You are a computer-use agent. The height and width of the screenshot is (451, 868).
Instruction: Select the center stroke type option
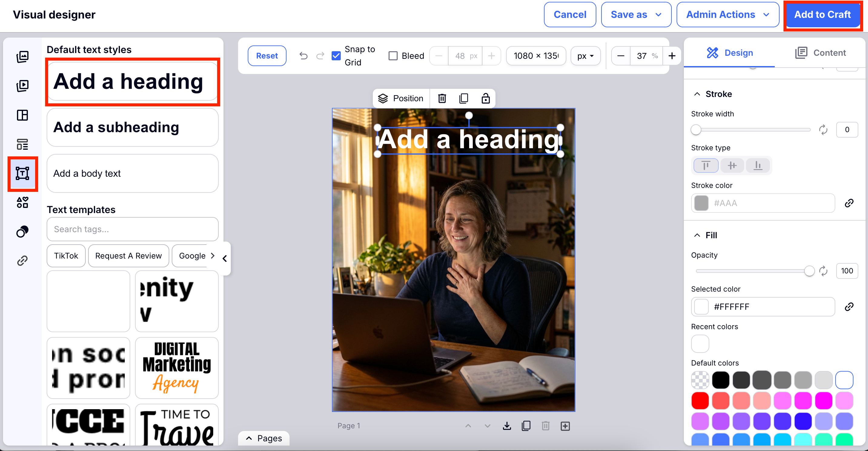click(732, 165)
